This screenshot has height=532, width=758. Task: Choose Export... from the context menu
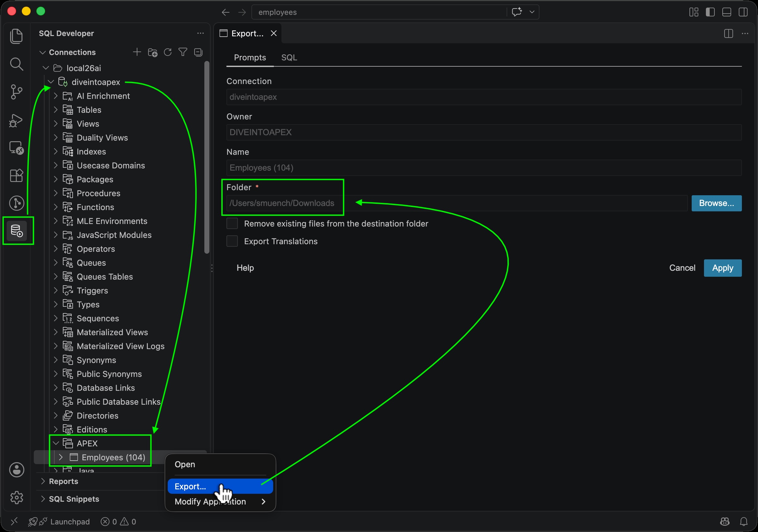click(x=220, y=486)
